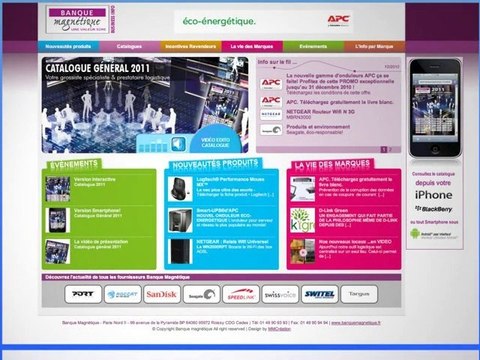Click the Vidéo Edito Catalogue button

point(215,143)
